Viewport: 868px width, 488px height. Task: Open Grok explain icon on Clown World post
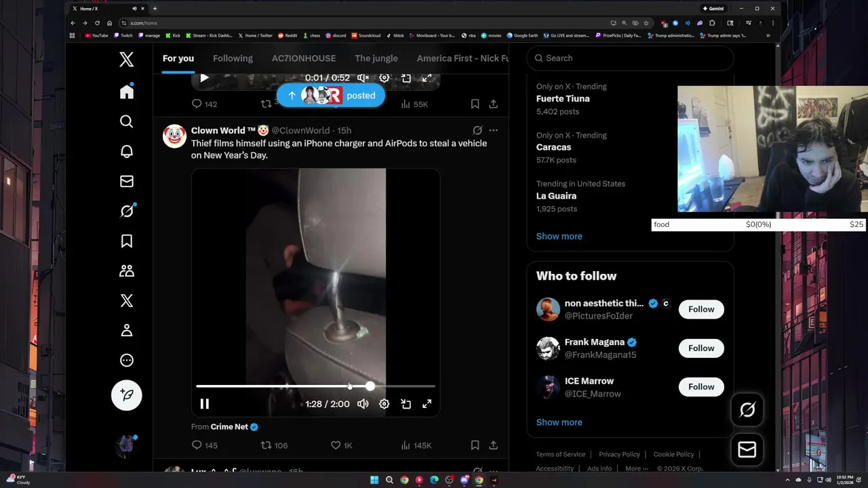[477, 130]
